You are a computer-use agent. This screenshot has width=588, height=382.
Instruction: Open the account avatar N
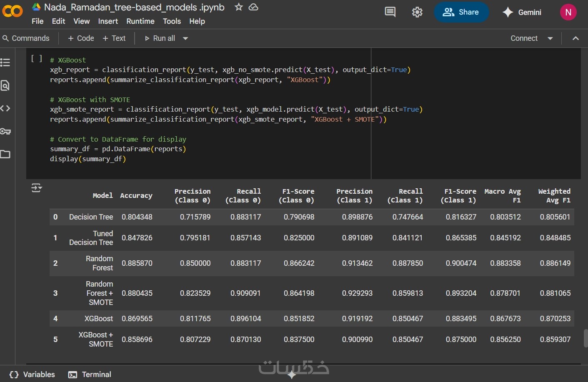(568, 12)
